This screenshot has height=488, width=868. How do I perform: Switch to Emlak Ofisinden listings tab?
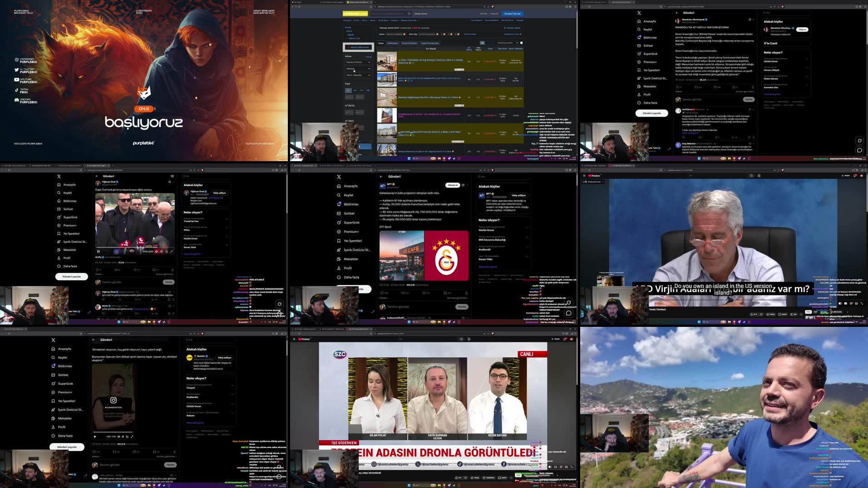point(409,43)
